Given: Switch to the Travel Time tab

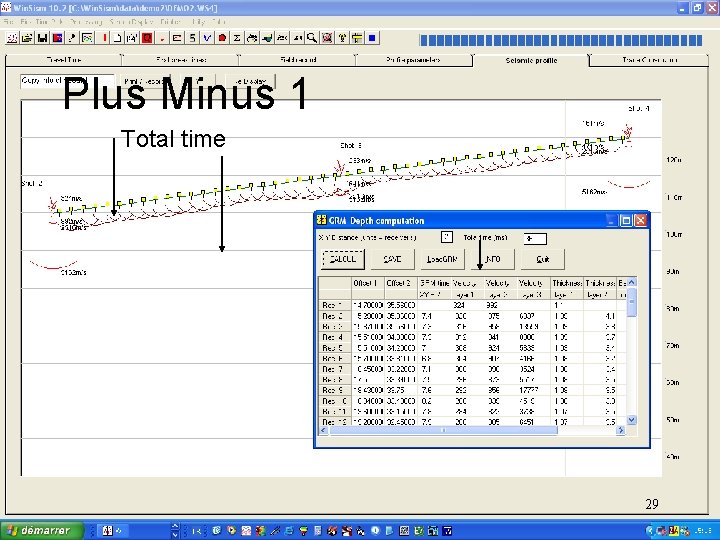Looking at the screenshot, I should point(64,60).
